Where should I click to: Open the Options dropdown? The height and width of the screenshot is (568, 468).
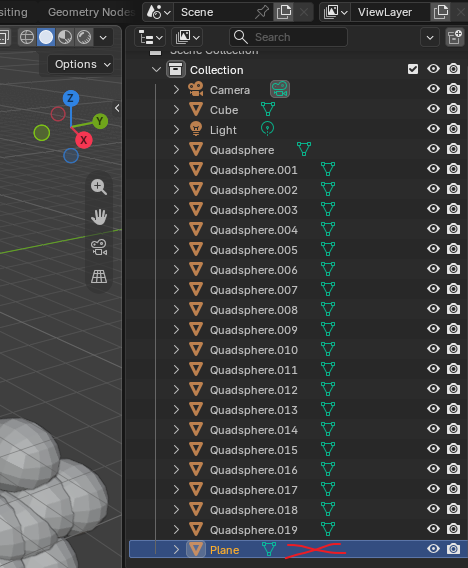pos(81,64)
